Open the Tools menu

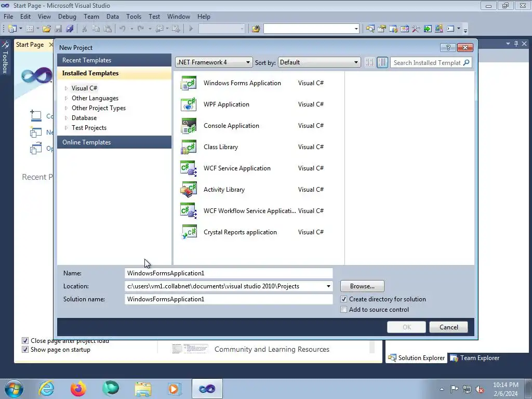coord(134,17)
